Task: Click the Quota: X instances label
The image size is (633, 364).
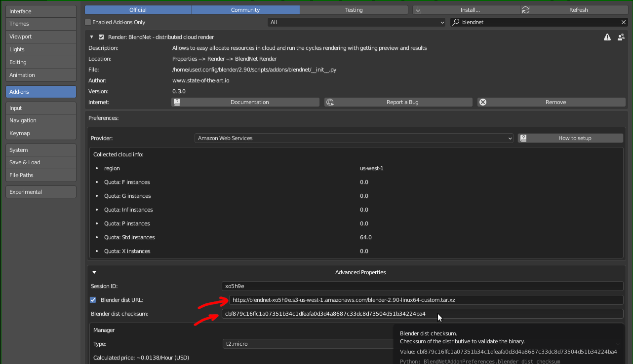Action: point(127,251)
